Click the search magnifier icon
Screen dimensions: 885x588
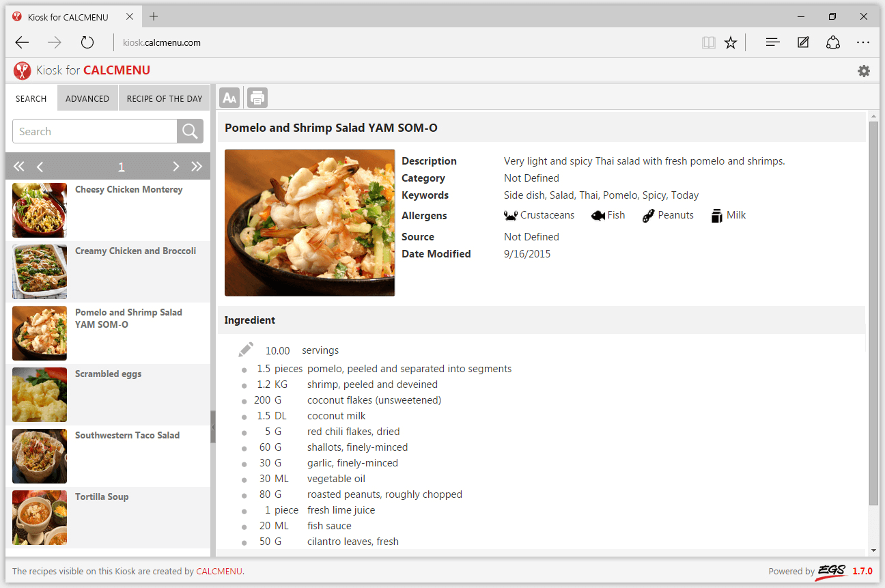[x=189, y=130]
